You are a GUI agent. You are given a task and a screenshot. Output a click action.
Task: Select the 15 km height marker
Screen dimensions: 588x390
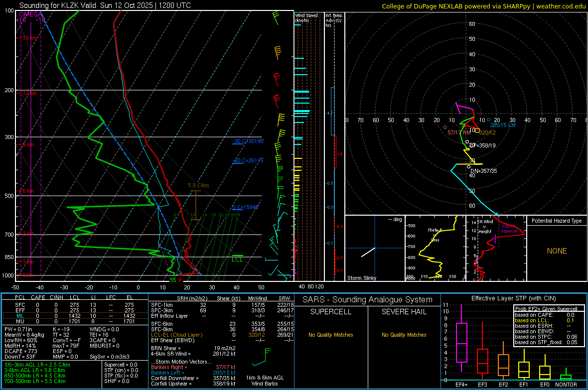(x=30, y=38)
